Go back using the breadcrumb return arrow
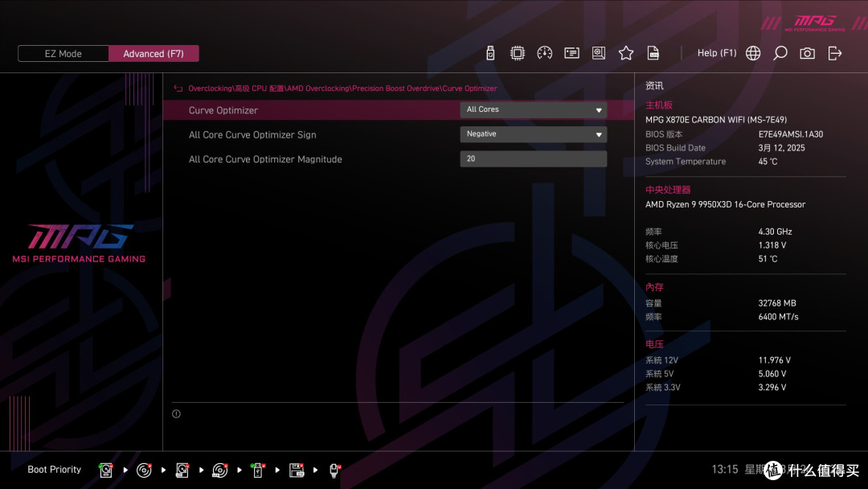 [178, 88]
